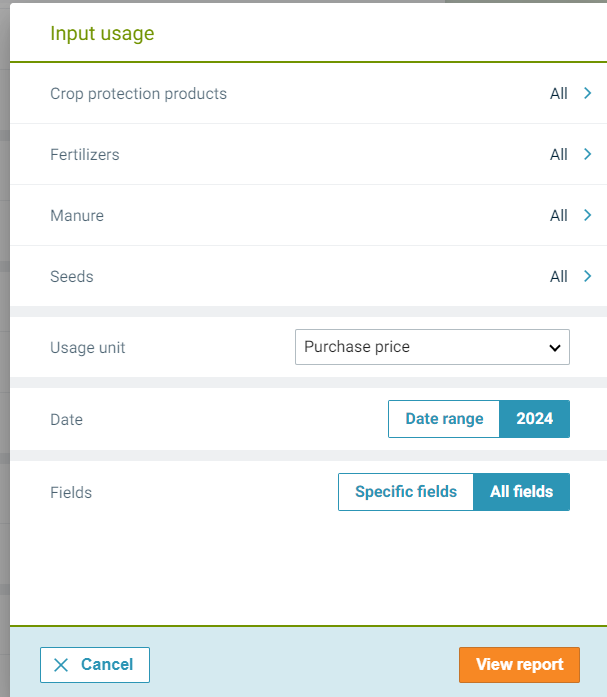The width and height of the screenshot is (607, 697).
Task: Click the Usage unit dropdown caret arrow
Action: pos(555,348)
